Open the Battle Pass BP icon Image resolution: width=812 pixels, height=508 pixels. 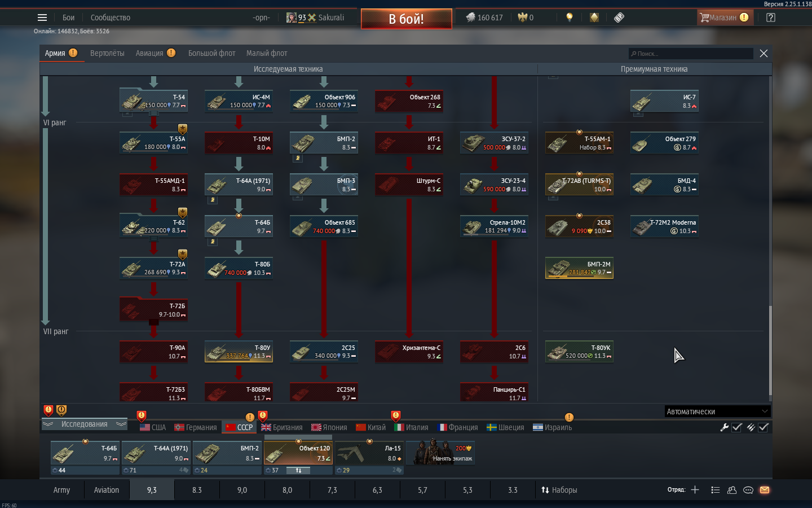pos(619,17)
